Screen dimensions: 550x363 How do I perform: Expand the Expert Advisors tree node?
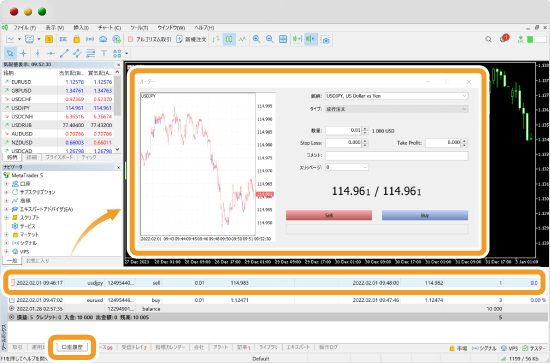click(6, 209)
